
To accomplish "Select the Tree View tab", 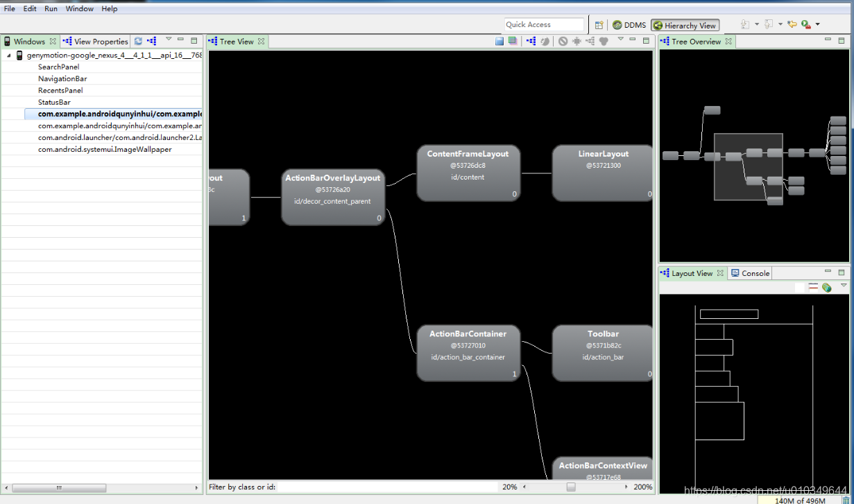I will click(x=237, y=42).
